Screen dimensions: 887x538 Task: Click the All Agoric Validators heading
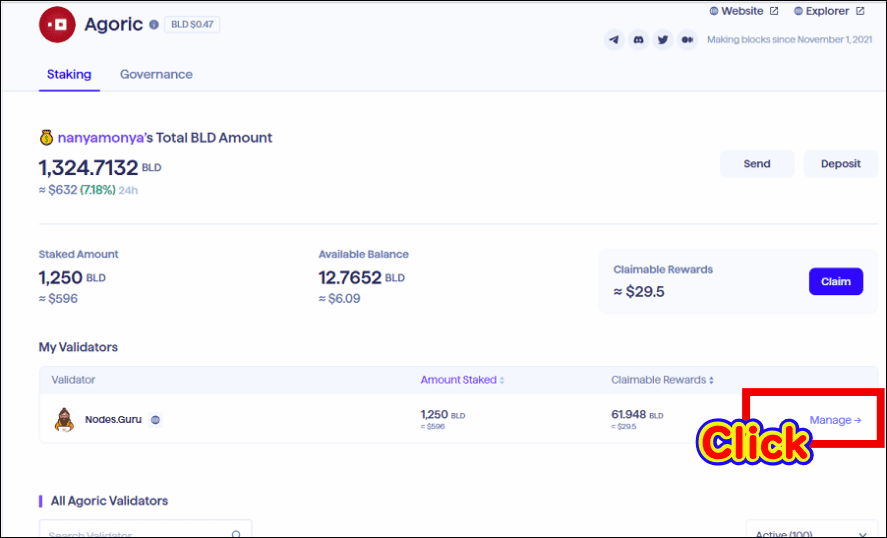(x=109, y=501)
